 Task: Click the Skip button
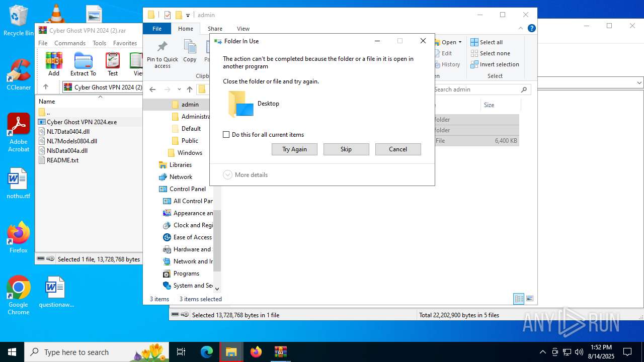coord(346,149)
